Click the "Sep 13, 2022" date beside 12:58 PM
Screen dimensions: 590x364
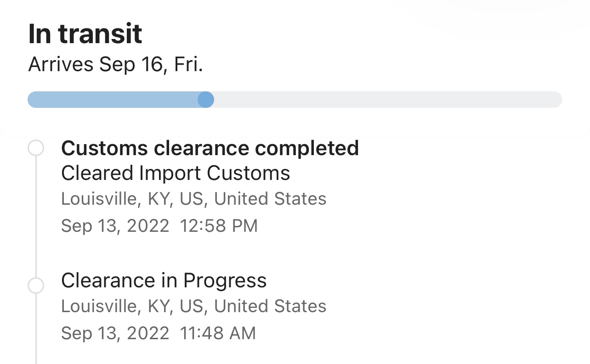pos(115,226)
